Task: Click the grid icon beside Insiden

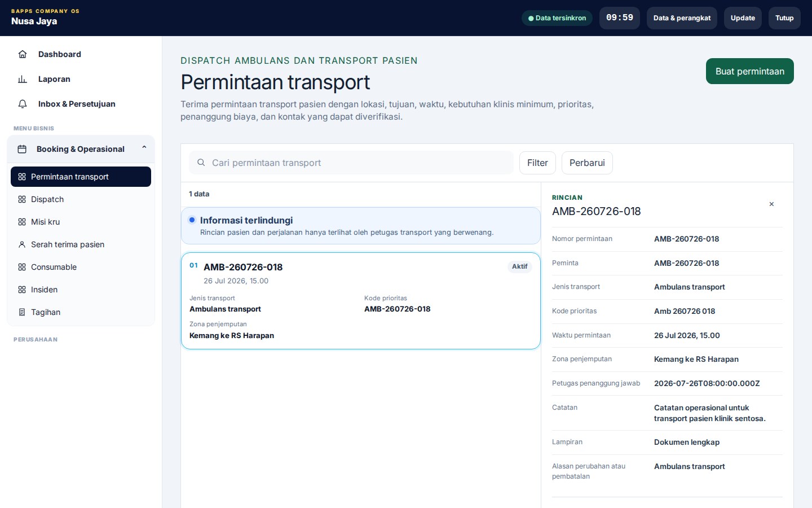Action: [22, 290]
